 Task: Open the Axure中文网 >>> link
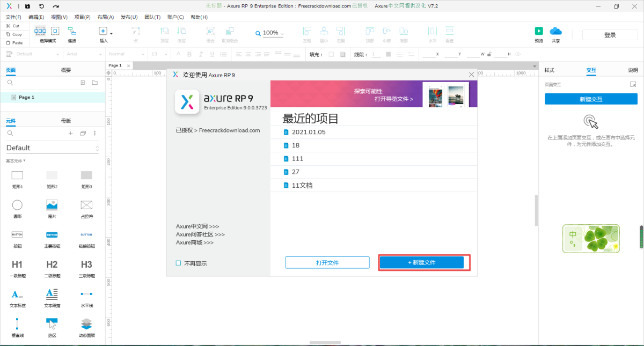pyautogui.click(x=197, y=226)
